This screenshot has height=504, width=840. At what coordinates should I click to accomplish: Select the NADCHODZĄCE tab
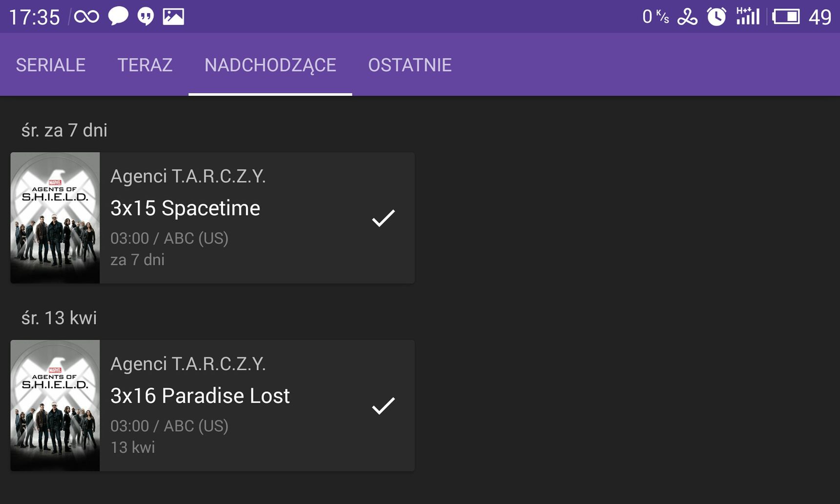point(270,65)
